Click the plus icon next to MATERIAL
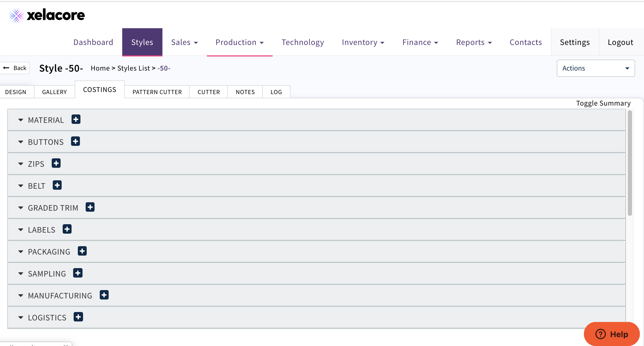 point(76,119)
